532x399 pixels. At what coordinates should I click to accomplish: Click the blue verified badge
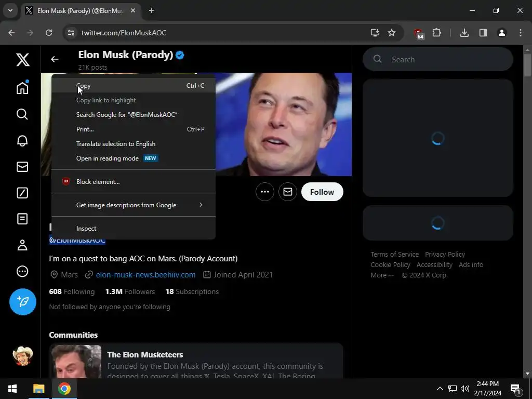(x=180, y=55)
